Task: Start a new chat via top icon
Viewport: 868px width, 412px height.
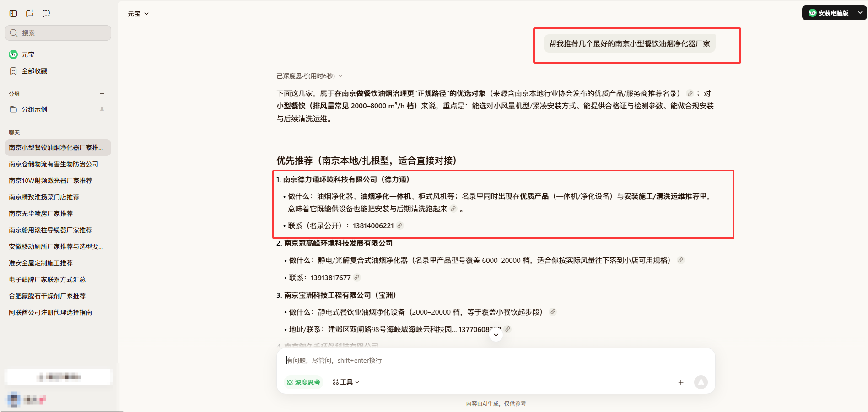Action: point(30,13)
